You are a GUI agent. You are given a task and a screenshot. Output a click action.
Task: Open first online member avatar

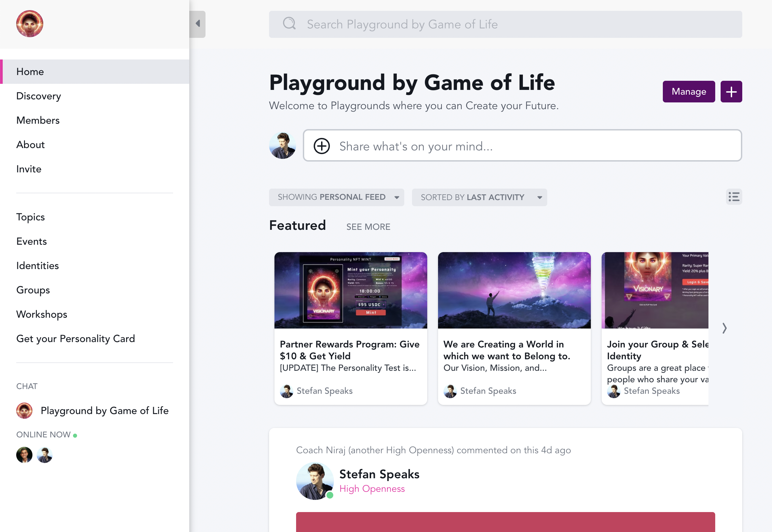[24, 455]
